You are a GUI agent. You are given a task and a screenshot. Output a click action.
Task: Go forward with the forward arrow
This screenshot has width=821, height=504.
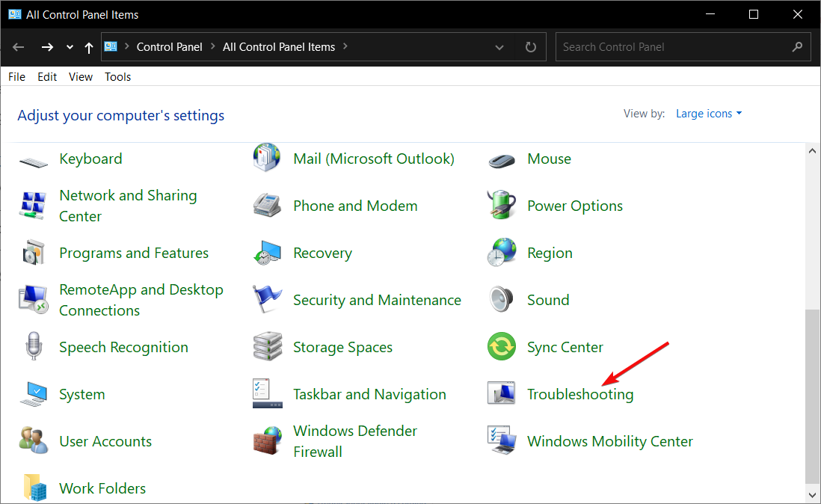[x=47, y=47]
